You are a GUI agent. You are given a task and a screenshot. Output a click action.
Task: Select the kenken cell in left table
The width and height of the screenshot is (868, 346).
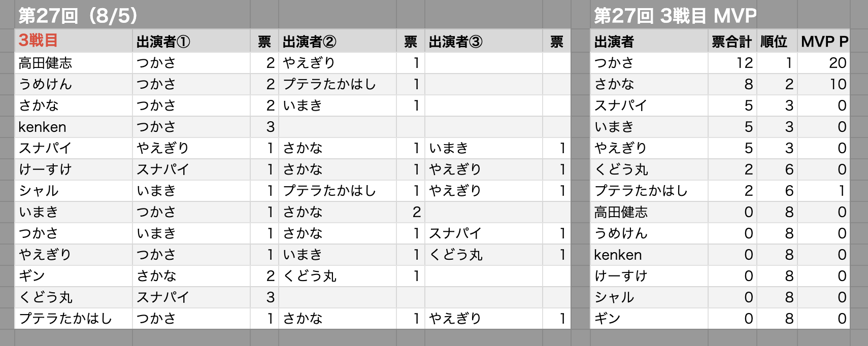[74, 127]
